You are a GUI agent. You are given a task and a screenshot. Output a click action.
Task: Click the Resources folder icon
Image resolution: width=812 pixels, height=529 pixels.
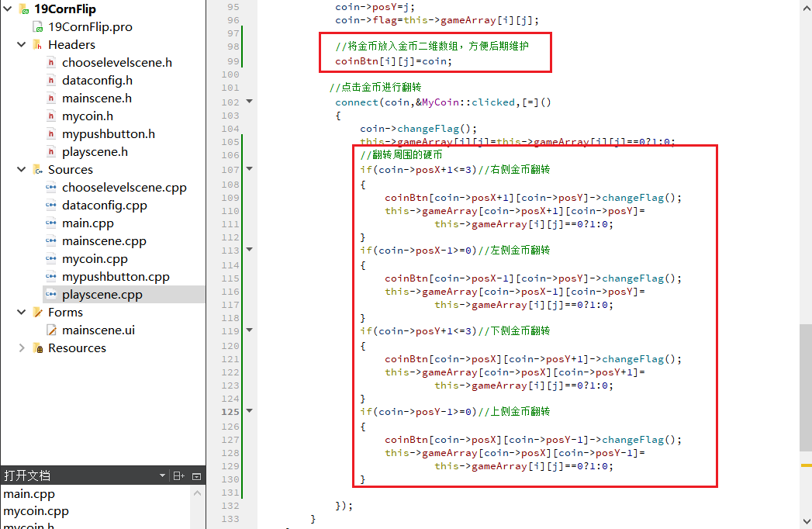coord(37,347)
